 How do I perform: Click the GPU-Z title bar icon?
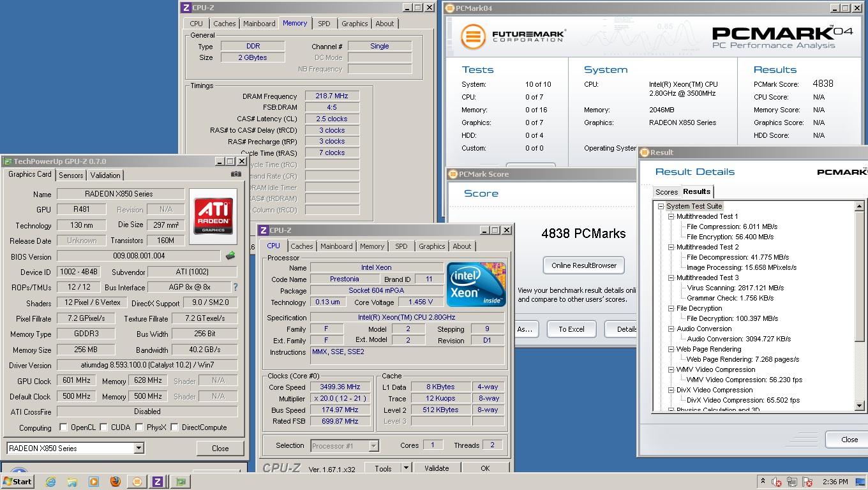[x=8, y=161]
